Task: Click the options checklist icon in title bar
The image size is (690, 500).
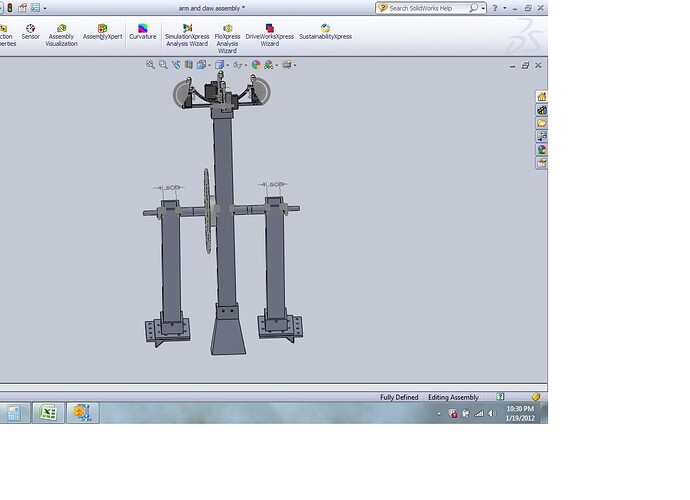Action: tap(35, 8)
